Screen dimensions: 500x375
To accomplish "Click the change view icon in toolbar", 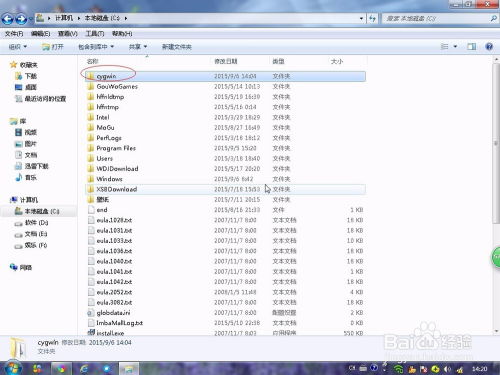I will coord(444,47).
